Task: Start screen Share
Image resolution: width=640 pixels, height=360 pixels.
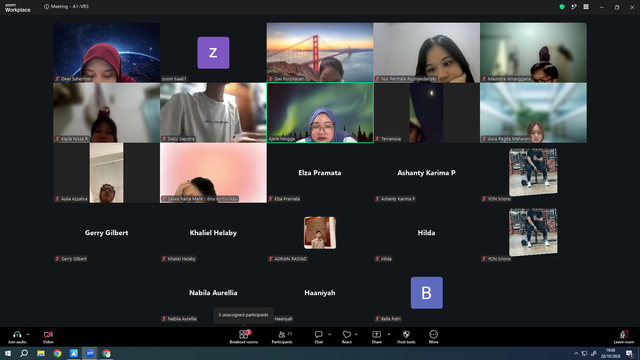Action: 376,337
